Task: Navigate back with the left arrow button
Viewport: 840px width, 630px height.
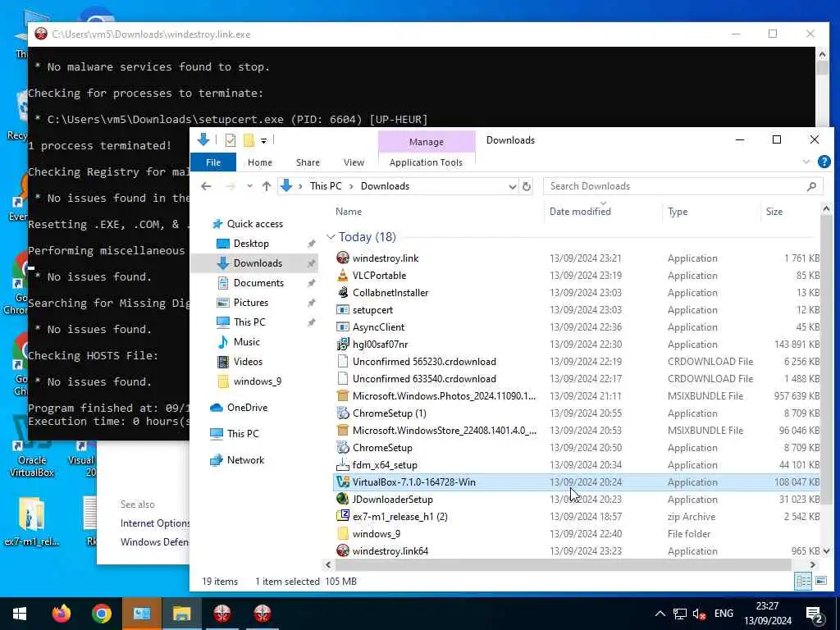Action: coord(206,186)
